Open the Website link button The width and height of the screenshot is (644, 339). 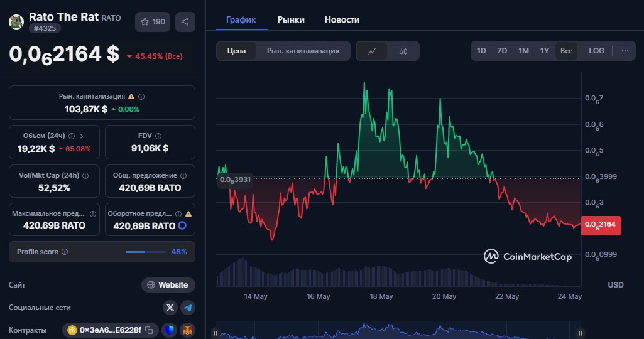pos(168,285)
